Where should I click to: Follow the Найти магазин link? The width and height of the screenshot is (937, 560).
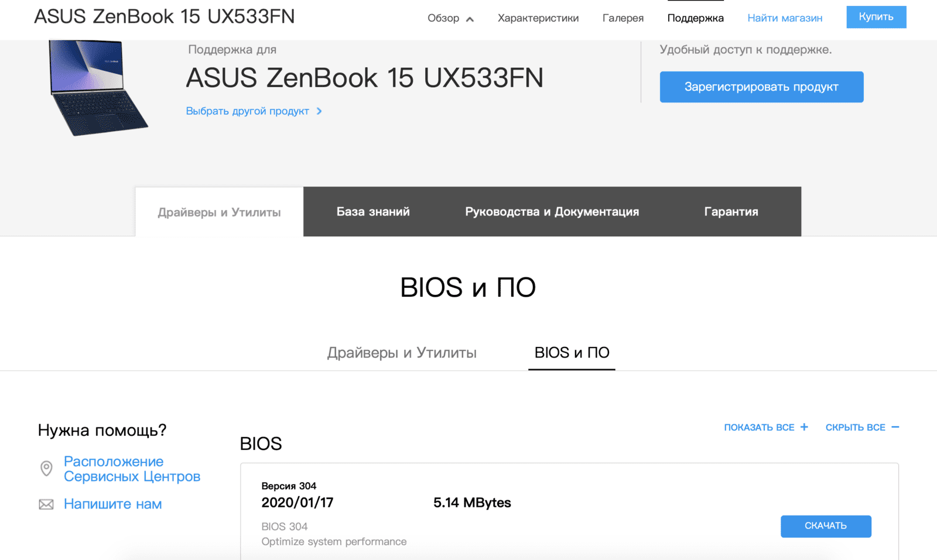784,18
